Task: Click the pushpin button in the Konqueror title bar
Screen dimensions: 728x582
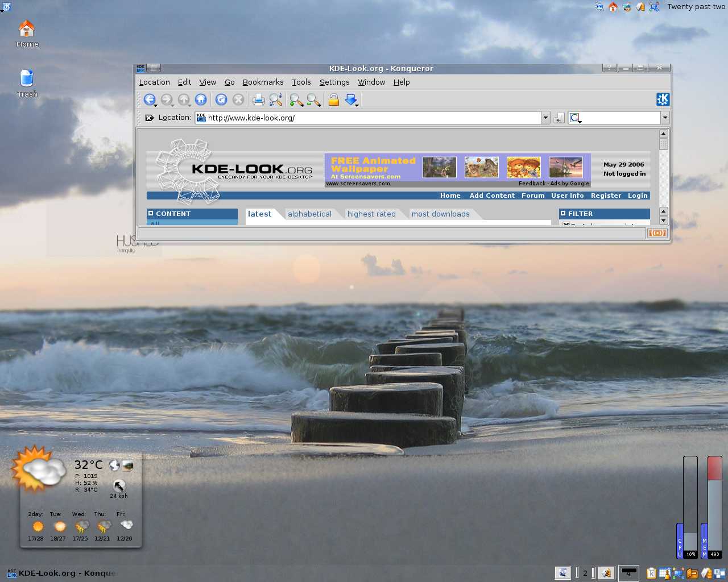Action: [154, 68]
